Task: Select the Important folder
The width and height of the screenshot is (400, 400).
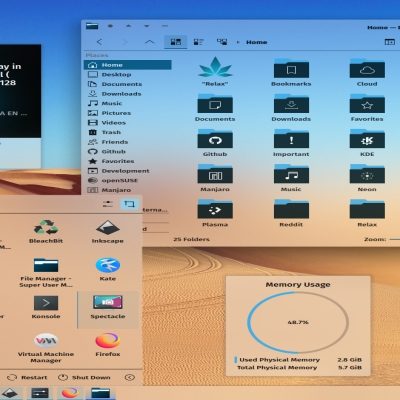Action: coord(291,139)
